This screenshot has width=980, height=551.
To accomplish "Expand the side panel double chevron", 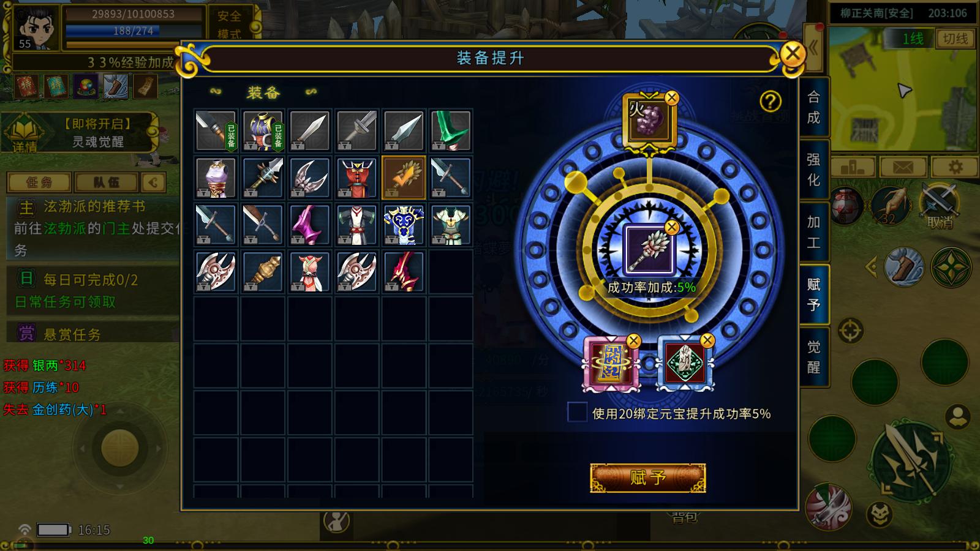I will (x=814, y=48).
